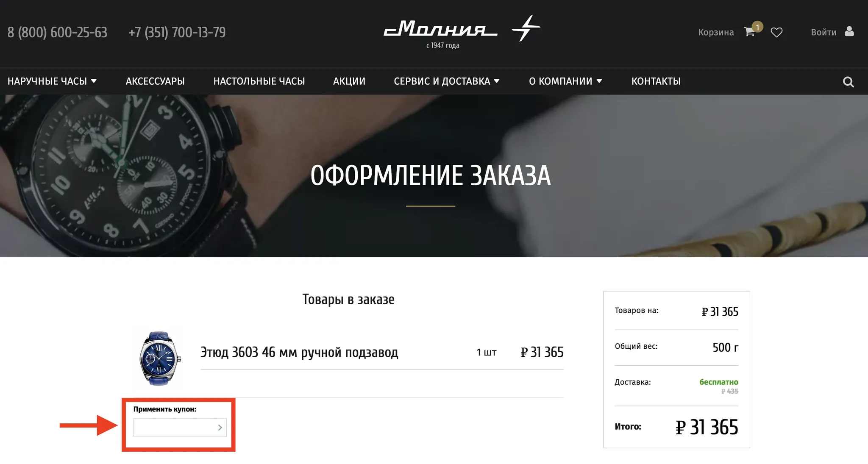Go to the Акции section
This screenshot has width=868, height=464.
349,81
